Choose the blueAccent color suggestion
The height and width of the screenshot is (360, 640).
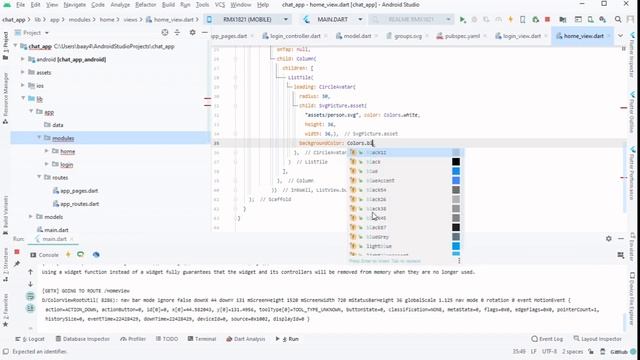click(x=405, y=180)
